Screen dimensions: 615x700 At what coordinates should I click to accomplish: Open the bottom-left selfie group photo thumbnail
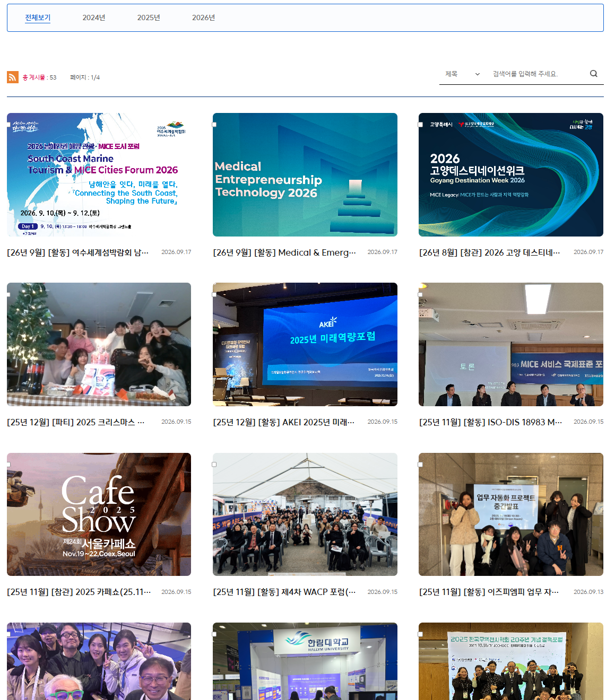click(99, 661)
